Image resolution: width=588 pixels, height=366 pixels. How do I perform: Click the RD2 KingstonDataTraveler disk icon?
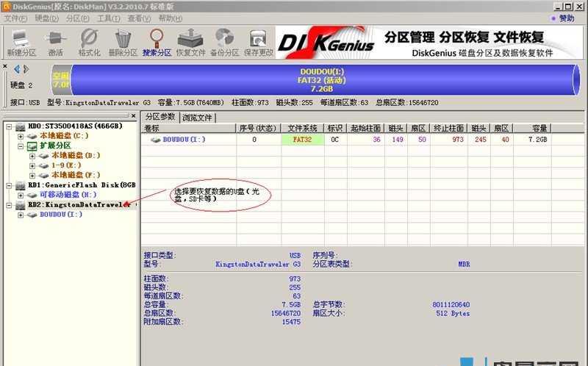click(21, 205)
